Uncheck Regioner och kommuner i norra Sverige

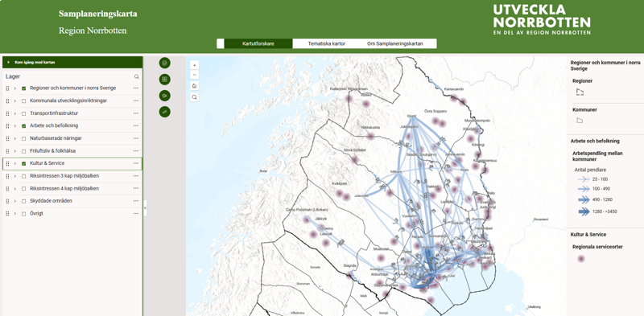[x=24, y=88]
